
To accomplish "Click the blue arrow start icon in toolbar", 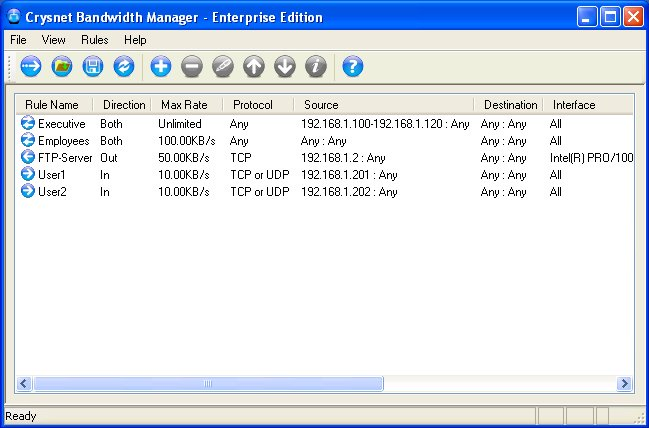I will coord(31,66).
